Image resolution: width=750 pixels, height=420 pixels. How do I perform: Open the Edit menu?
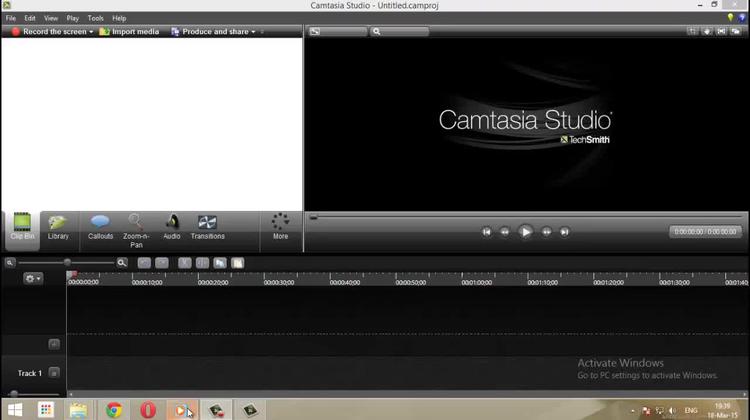tap(30, 18)
